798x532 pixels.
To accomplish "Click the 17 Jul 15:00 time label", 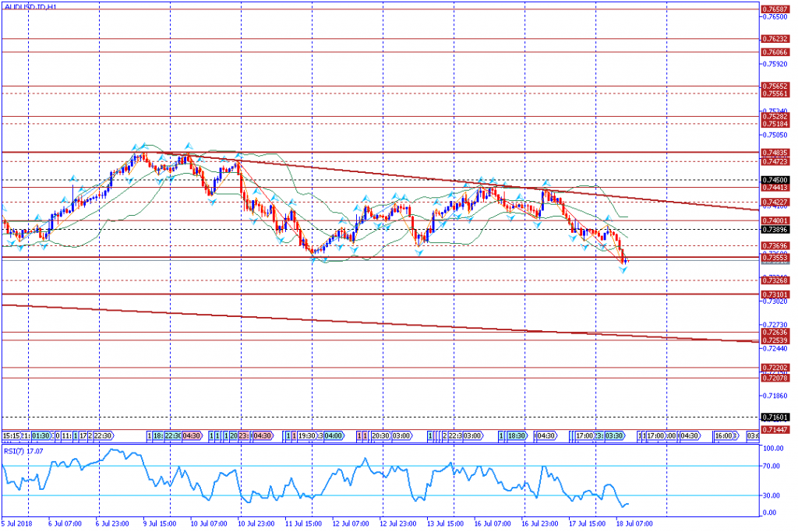I will click(x=588, y=523).
